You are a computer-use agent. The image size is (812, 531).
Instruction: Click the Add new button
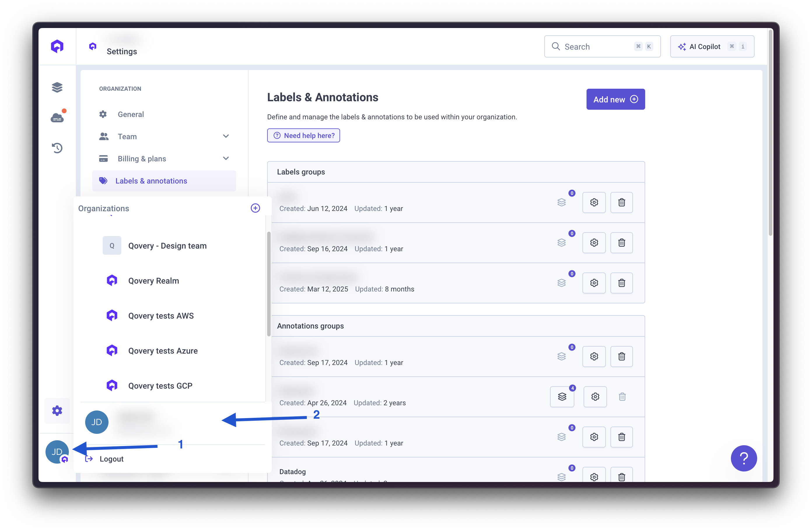tap(615, 99)
